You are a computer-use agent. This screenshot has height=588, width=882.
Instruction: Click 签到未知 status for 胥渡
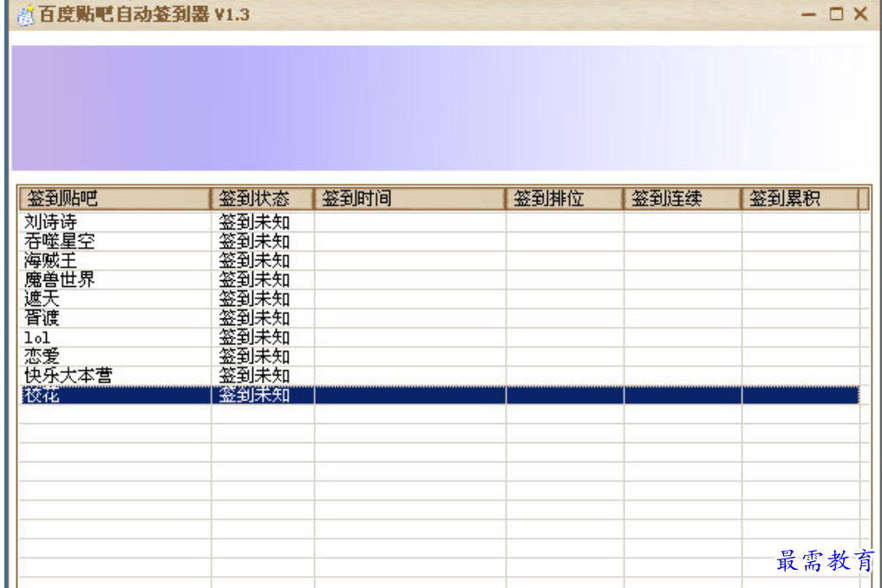point(254,318)
